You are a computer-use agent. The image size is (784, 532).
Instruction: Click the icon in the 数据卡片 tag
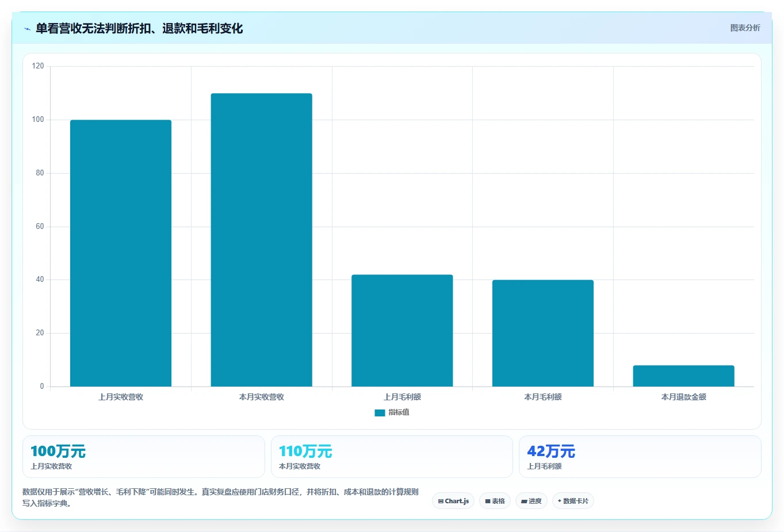coord(560,501)
